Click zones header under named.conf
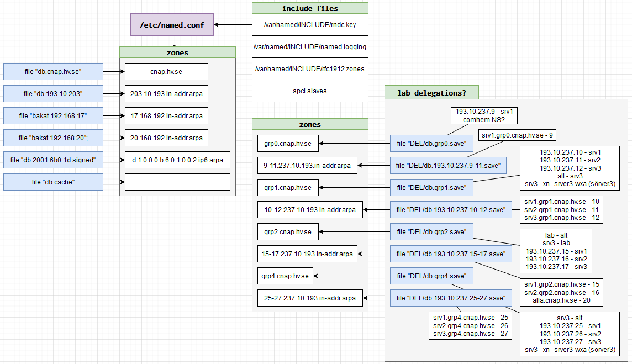The width and height of the screenshot is (632, 364). (x=177, y=52)
